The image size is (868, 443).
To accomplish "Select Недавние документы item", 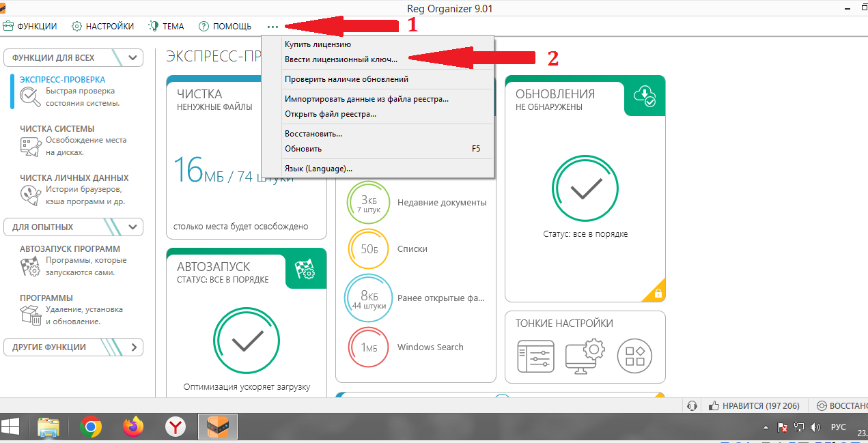I will [x=442, y=203].
